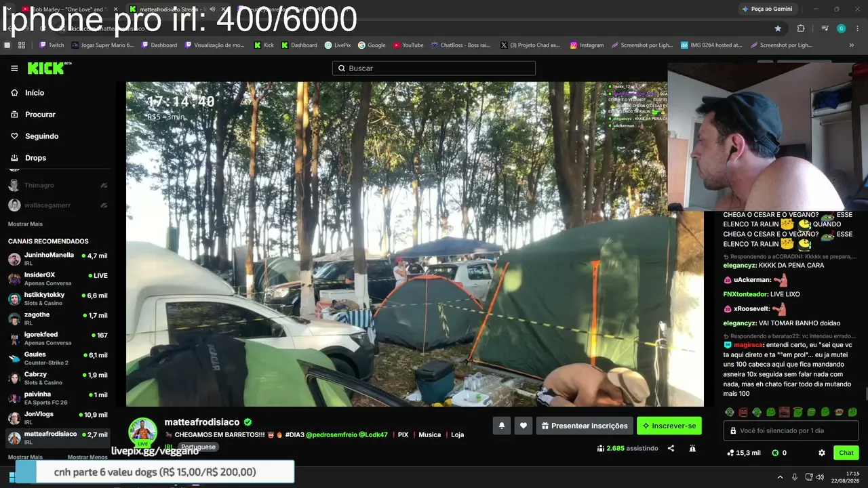Open YouTube bookmark in bookmarks bar
This screenshot has width=868, height=488.
tap(408, 45)
